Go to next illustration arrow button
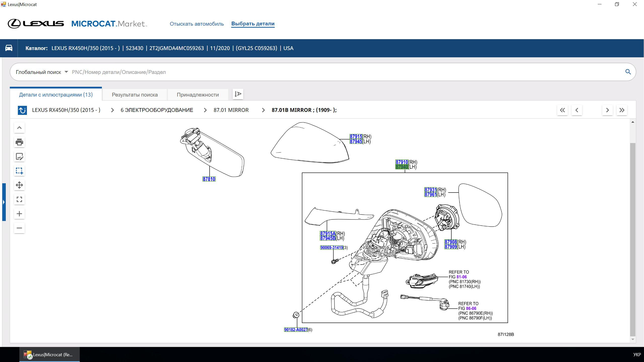This screenshot has height=362, width=644. (607, 110)
